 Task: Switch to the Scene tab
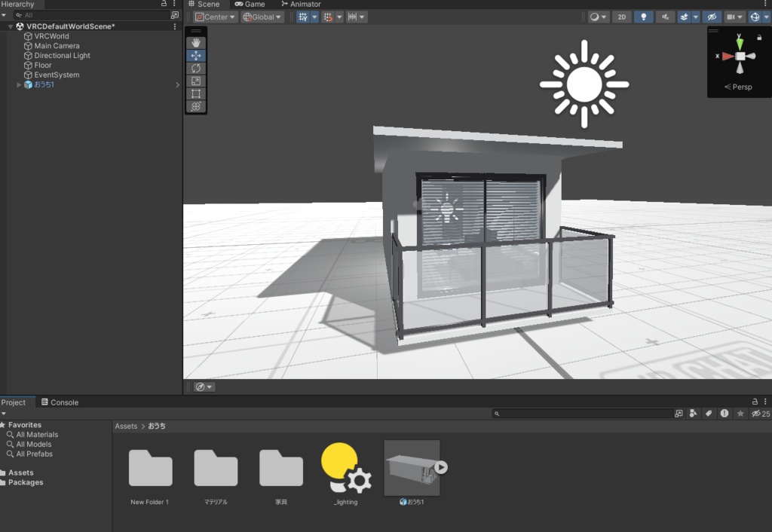[x=204, y=4]
